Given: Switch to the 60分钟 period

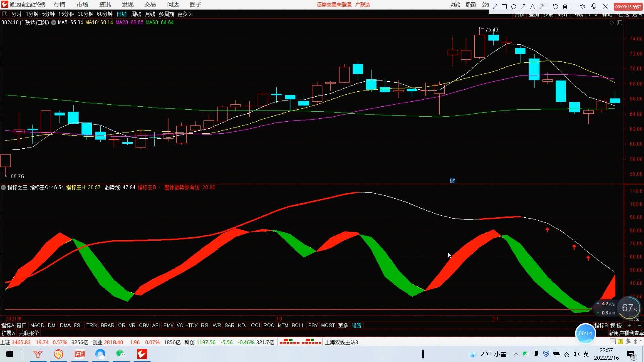Looking at the screenshot, I should coord(105,14).
